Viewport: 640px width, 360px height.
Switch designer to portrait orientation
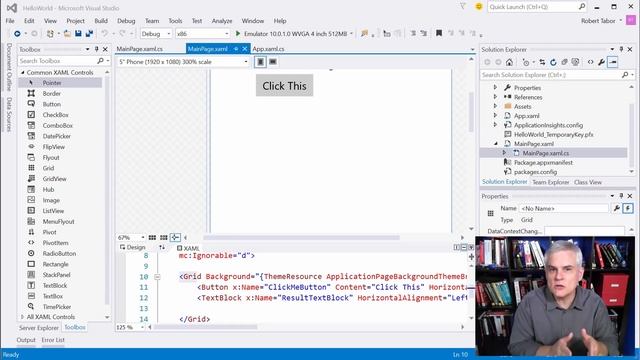pos(260,62)
